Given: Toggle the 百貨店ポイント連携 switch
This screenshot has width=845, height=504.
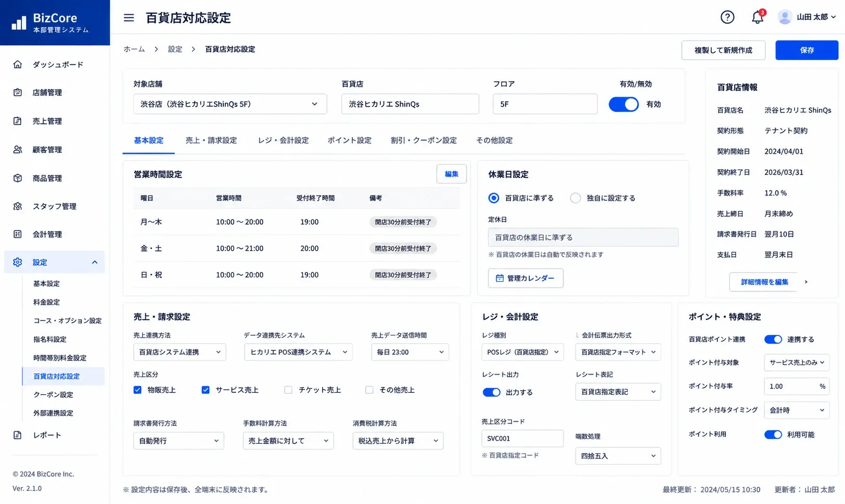Looking at the screenshot, I should click(773, 340).
